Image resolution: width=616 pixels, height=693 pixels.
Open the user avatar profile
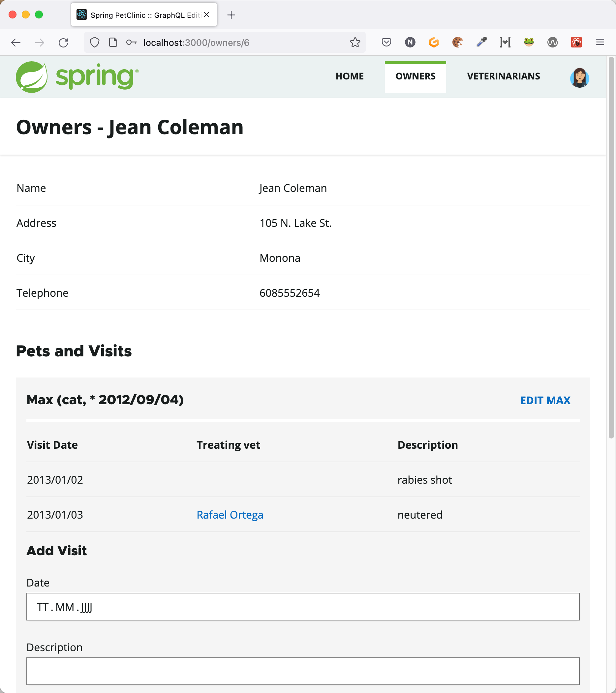click(579, 77)
